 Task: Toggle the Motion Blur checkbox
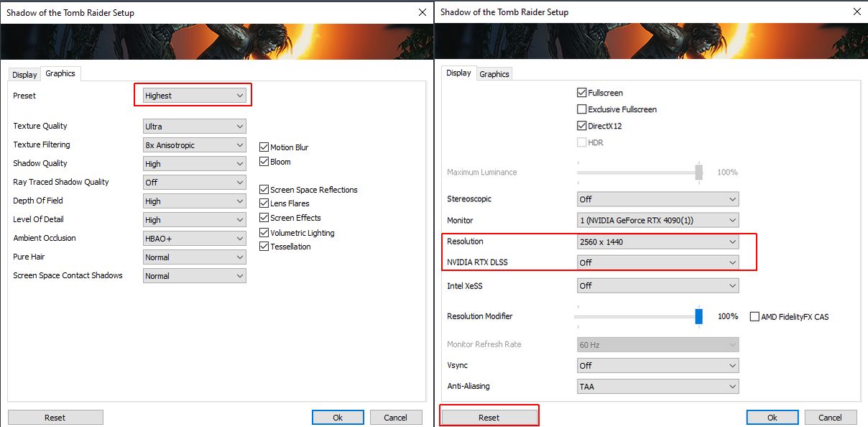(x=264, y=147)
